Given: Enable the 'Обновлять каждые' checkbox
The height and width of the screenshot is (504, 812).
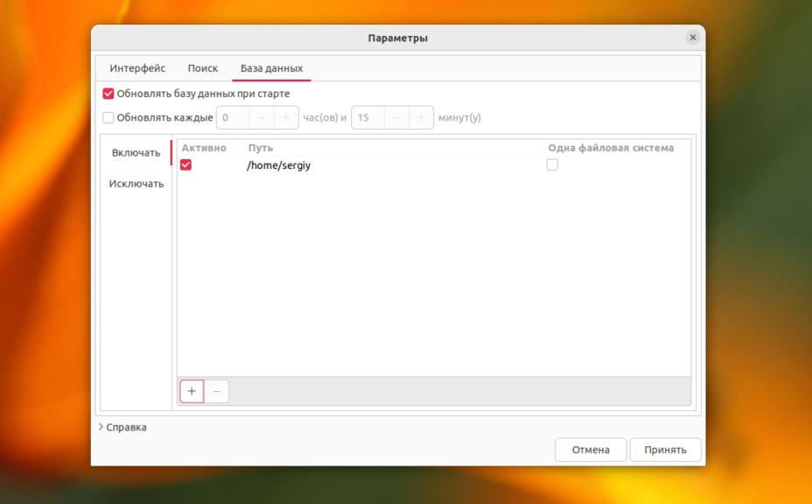Looking at the screenshot, I should tap(108, 117).
